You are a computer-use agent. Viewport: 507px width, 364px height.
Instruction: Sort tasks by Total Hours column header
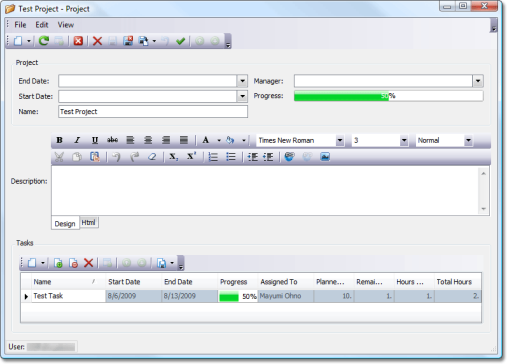tap(458, 282)
